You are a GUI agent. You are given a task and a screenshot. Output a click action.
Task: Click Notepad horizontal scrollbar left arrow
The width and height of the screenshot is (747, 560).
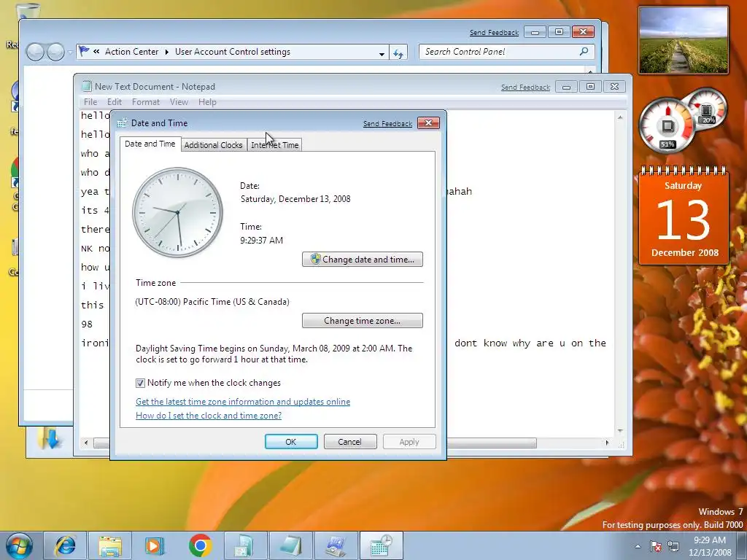tap(86, 443)
